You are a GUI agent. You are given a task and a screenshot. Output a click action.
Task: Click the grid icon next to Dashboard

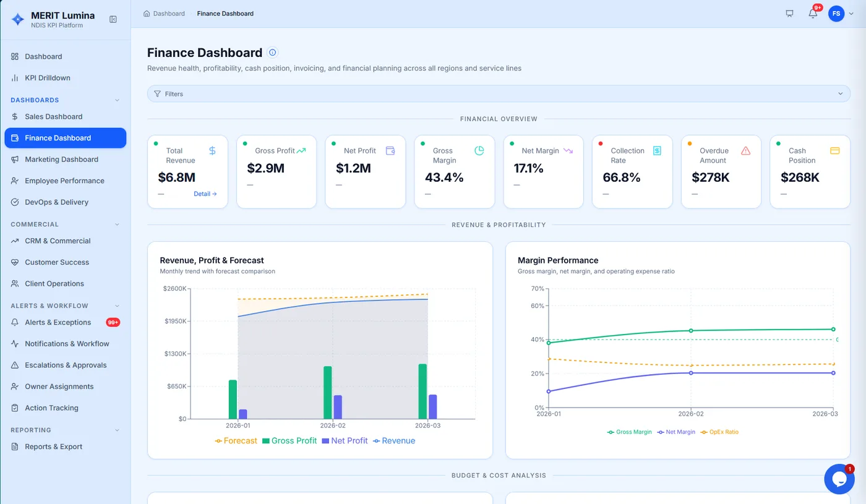pos(15,56)
